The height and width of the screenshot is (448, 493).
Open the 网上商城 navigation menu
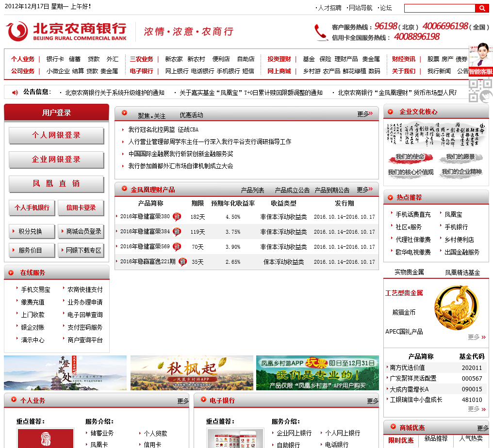tap(279, 71)
